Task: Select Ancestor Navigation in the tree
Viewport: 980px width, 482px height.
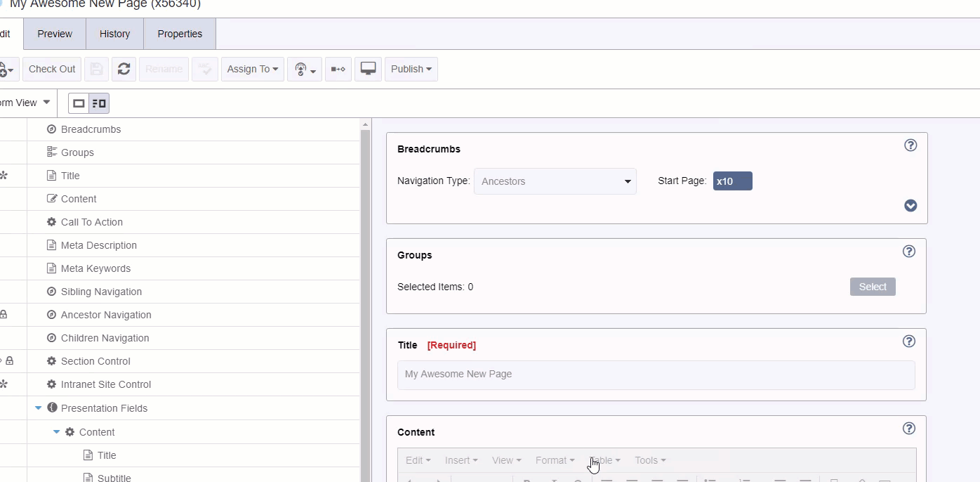Action: 106,315
